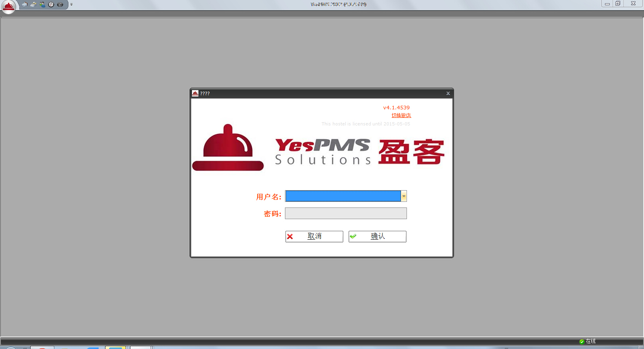Screen dimensions: 644x349
Task: Expand the 用户名 username dropdown arrow
Action: [x=404, y=196]
